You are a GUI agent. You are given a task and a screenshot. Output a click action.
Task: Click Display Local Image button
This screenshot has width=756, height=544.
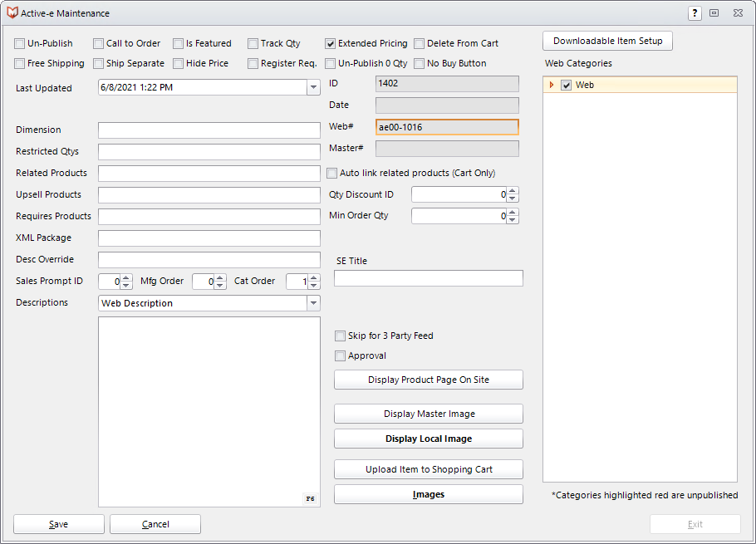coord(429,439)
